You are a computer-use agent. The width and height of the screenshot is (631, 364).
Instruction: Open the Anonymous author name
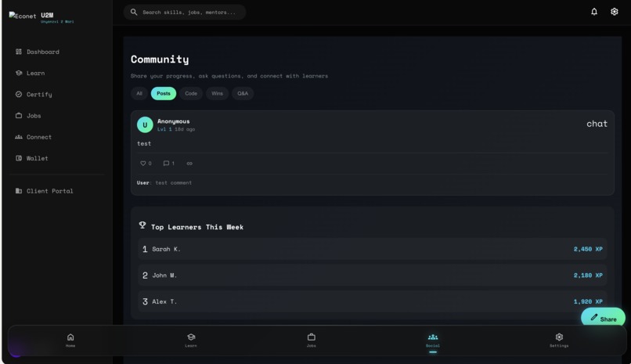[x=174, y=121]
